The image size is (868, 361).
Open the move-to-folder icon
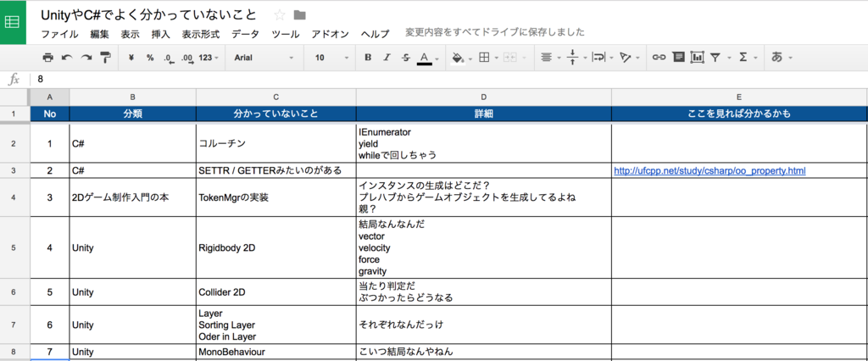(x=299, y=15)
